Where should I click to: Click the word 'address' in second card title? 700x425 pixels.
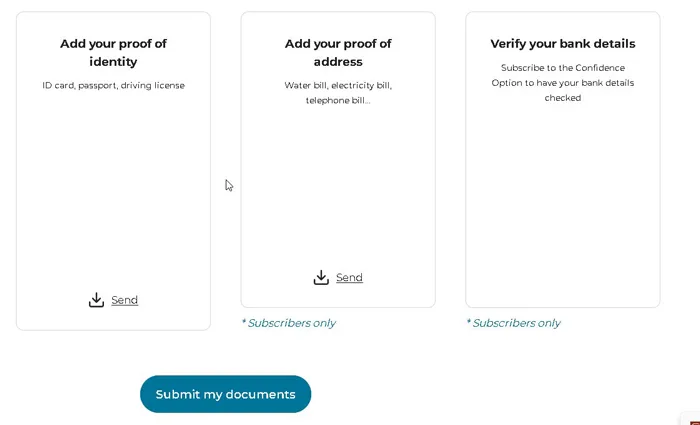click(x=338, y=62)
